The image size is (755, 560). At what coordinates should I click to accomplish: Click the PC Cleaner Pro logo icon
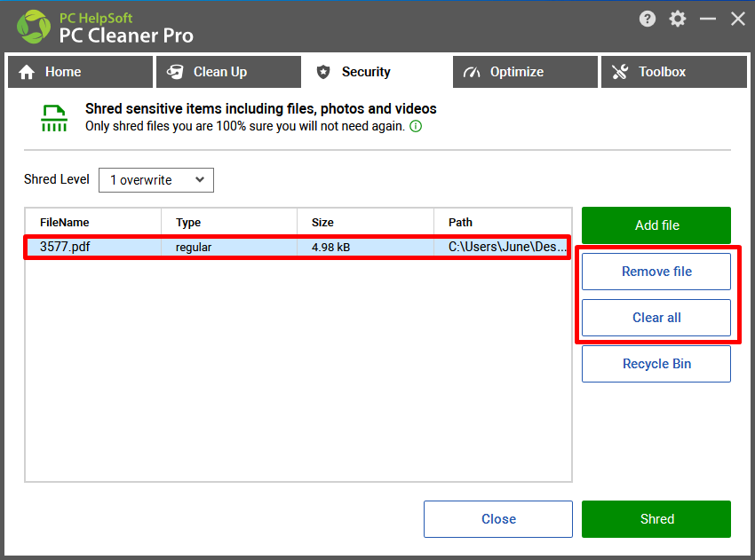coord(33,27)
